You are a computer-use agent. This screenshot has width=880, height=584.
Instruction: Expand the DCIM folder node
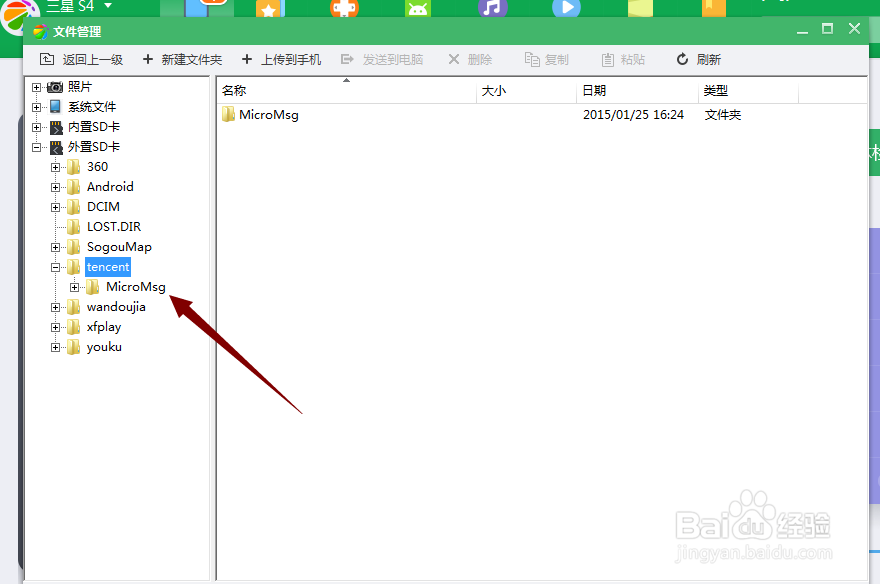pyautogui.click(x=55, y=208)
